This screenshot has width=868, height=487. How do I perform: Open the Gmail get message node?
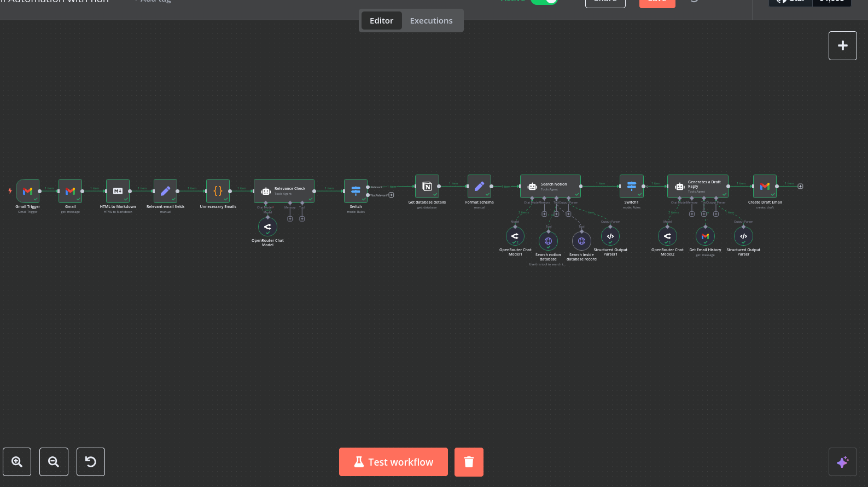tap(70, 191)
